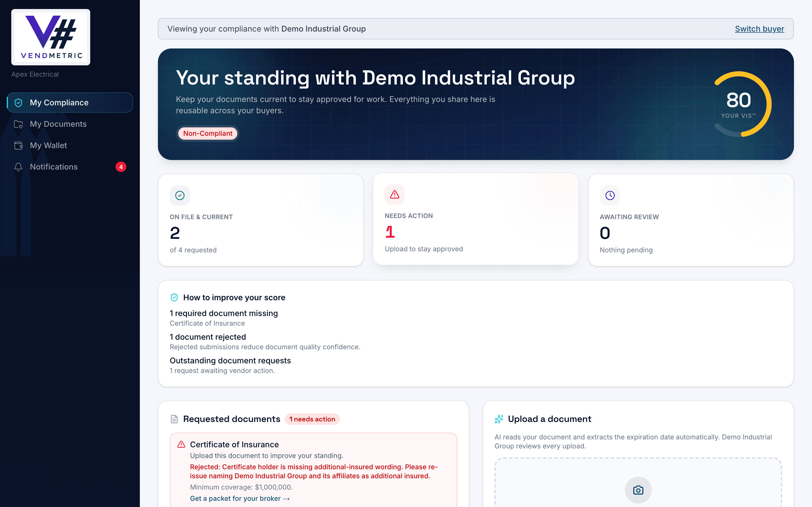Image resolution: width=812 pixels, height=507 pixels.
Task: Open Get a packet for your broker link
Action: coord(240,498)
